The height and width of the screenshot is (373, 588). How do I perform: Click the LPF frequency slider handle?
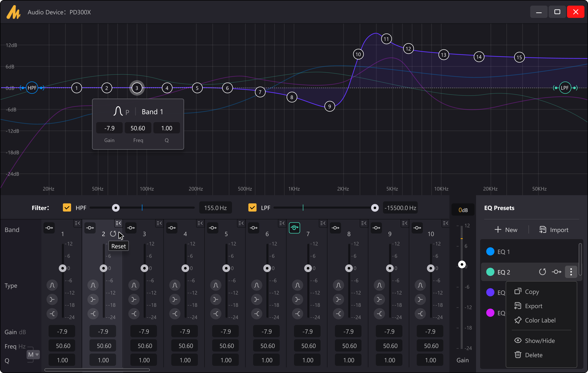tap(375, 208)
